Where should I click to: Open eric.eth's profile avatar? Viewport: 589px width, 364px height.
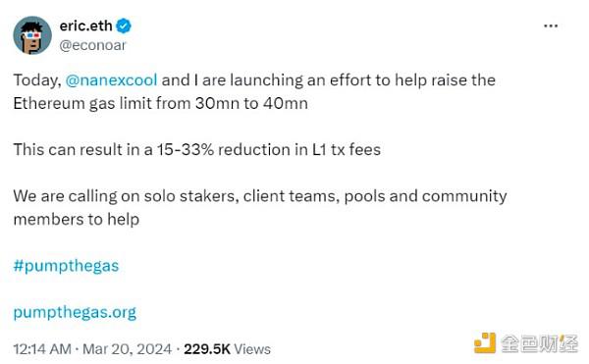click(32, 35)
